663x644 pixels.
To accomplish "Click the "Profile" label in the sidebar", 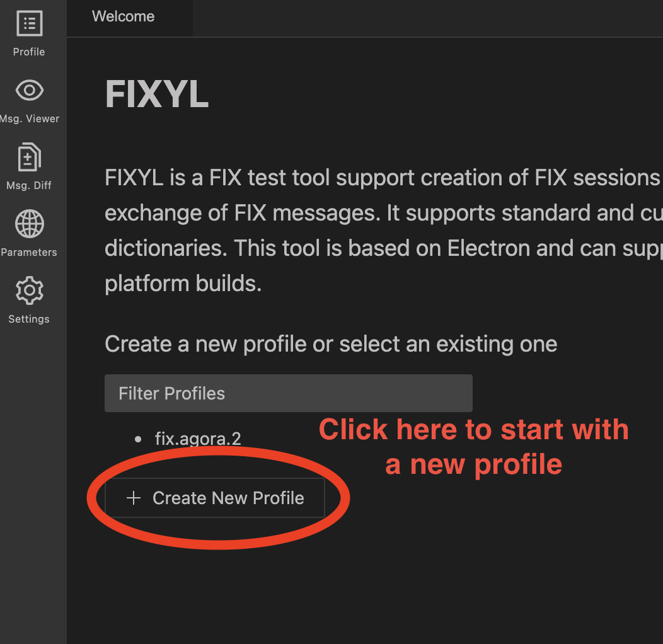I will tap(29, 52).
